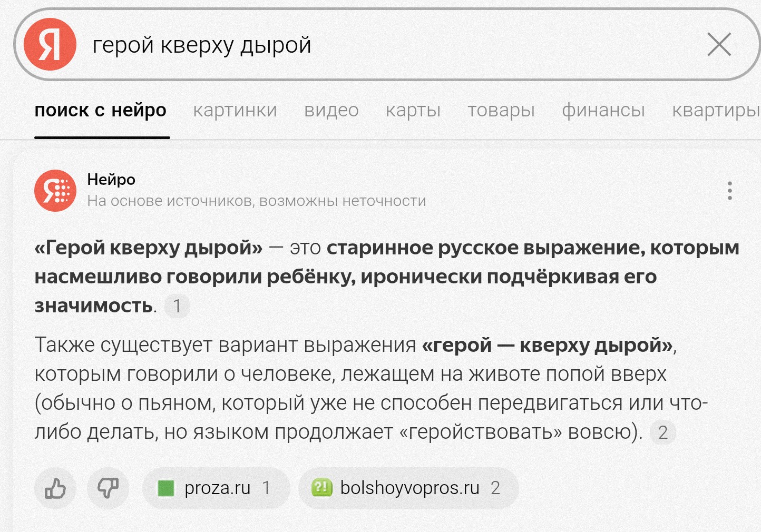Click the red Yandex logo icon
Screen dimensions: 761x532
click(50, 44)
